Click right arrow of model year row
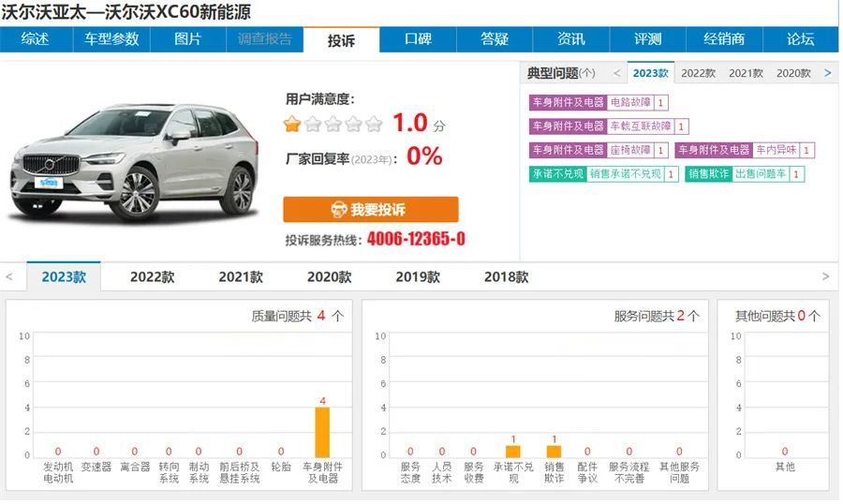The width and height of the screenshot is (843, 504). (825, 276)
